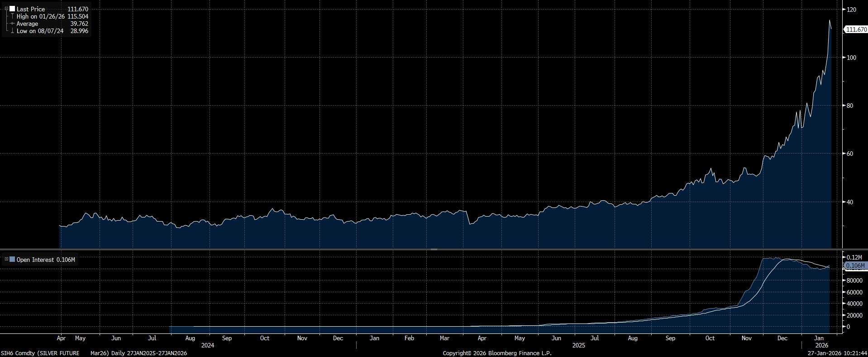Select the Average marker icon in legend
The width and height of the screenshot is (868, 357).
coord(12,24)
